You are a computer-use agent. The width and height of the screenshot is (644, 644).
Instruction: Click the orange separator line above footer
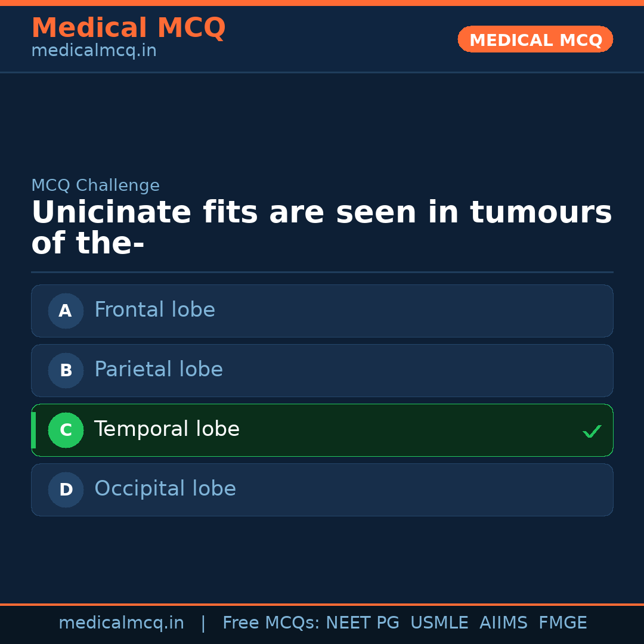(x=322, y=604)
